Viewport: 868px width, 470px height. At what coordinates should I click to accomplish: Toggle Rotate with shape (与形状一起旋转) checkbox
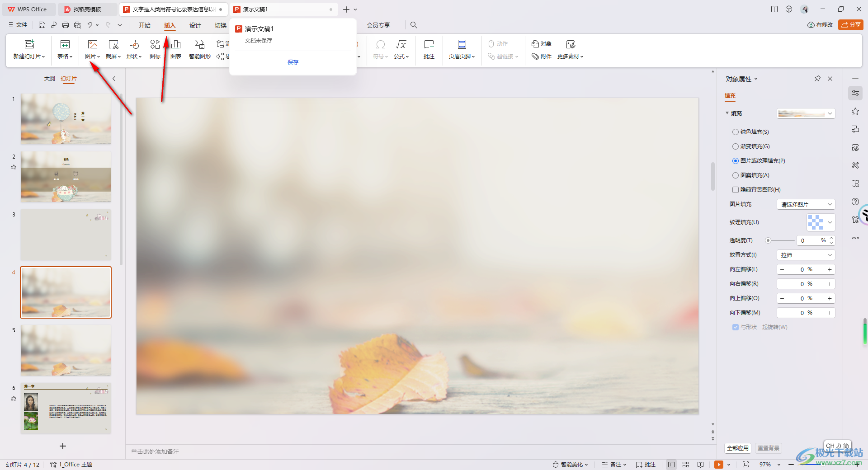tap(736, 327)
